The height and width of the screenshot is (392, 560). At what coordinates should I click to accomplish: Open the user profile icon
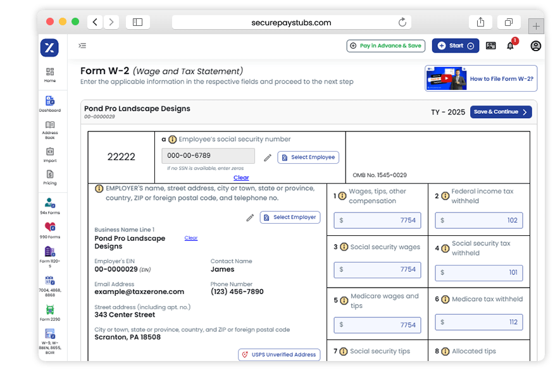pos(535,46)
